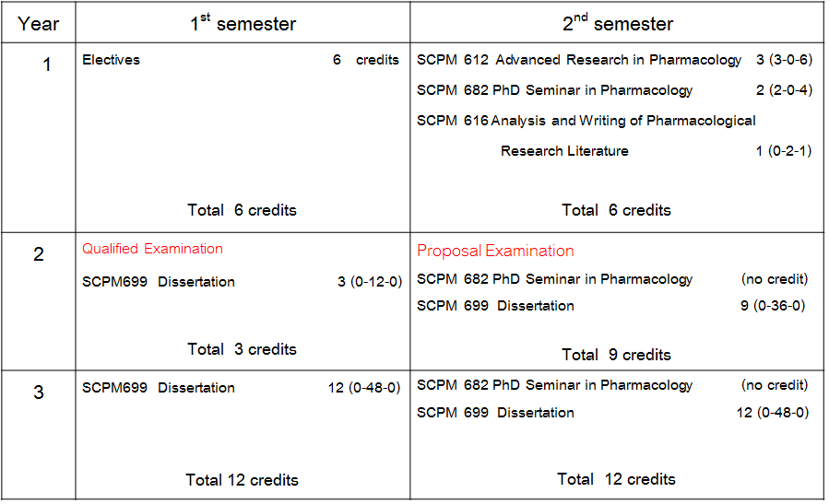Viewport: 829px width, 504px height.
Task: Select SCPM 682 PhD Seminar worth 2 (2-0-4)
Action: click(x=555, y=90)
